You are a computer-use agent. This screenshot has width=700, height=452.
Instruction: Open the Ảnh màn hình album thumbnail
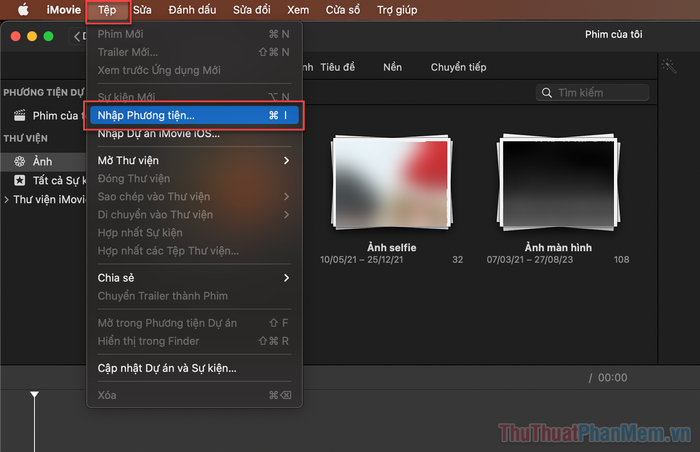pos(558,182)
